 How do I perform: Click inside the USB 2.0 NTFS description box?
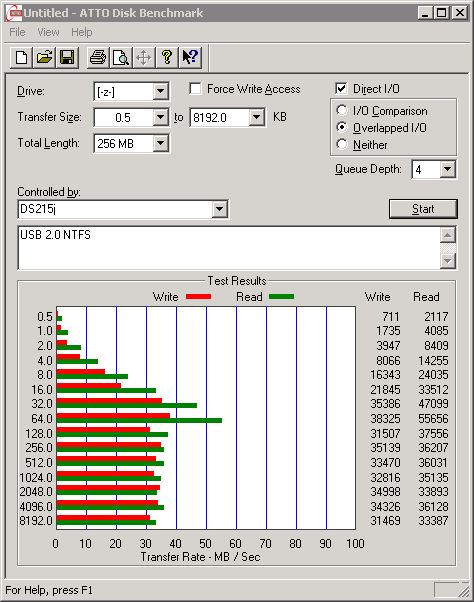tap(229, 248)
